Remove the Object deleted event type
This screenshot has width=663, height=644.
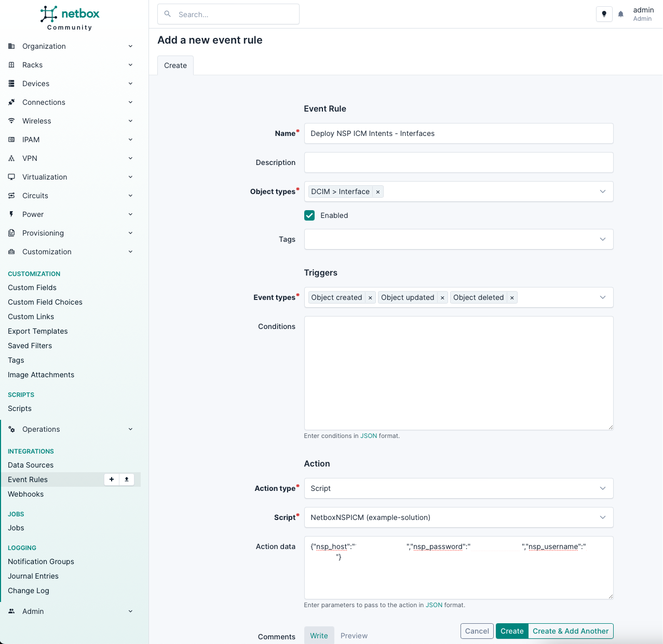512,298
